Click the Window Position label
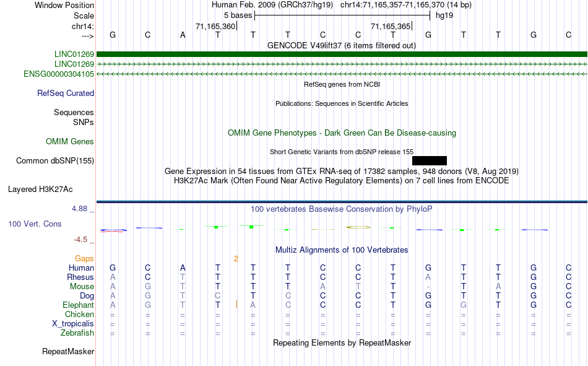This screenshot has height=366, width=588. [64, 5]
